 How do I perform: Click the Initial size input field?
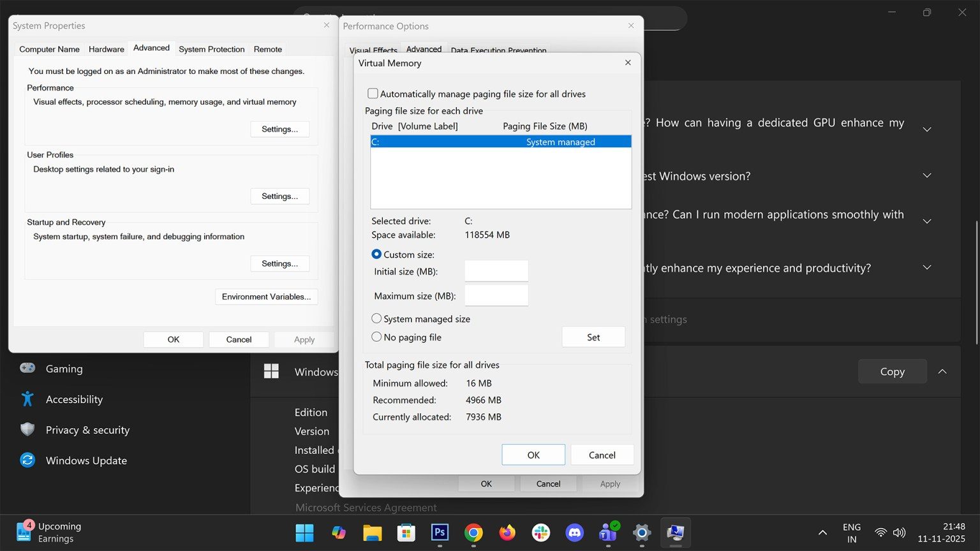click(x=496, y=272)
